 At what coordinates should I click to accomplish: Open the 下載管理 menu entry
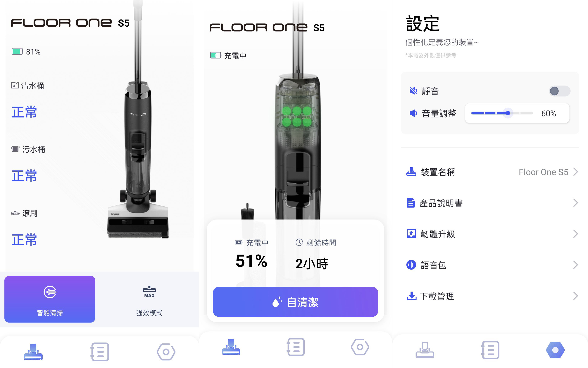coord(437,296)
